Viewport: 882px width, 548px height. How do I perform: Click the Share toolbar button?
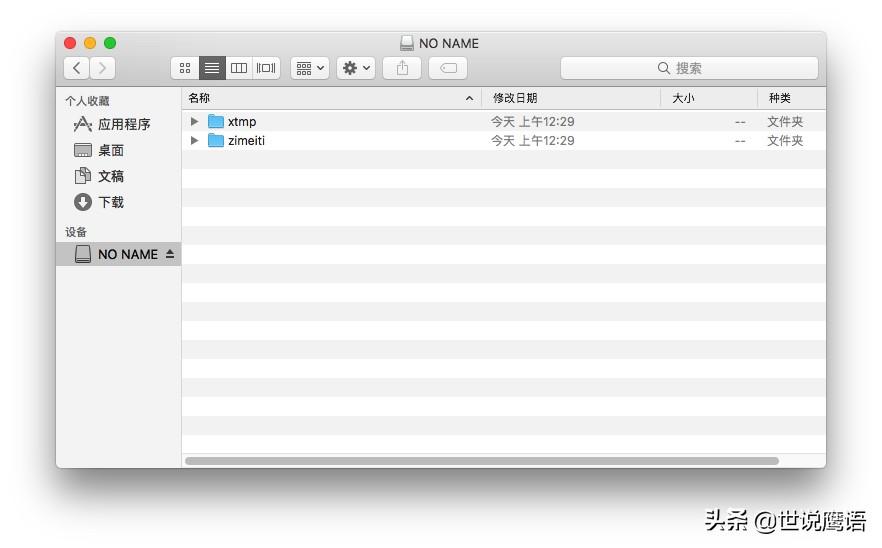[x=402, y=68]
